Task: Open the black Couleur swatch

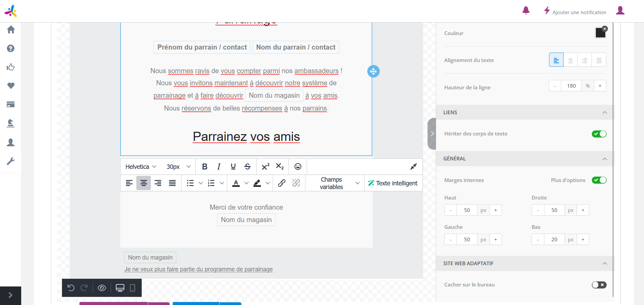Action: click(600, 33)
